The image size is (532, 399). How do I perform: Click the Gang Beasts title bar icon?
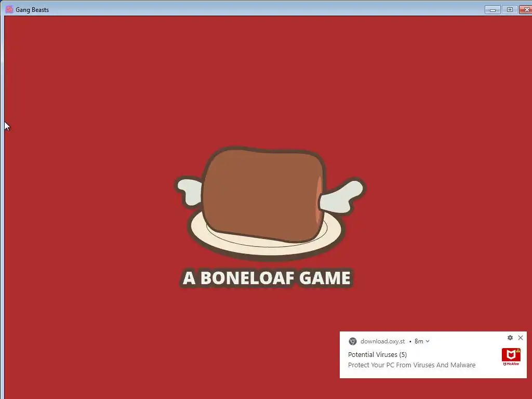tap(9, 9)
